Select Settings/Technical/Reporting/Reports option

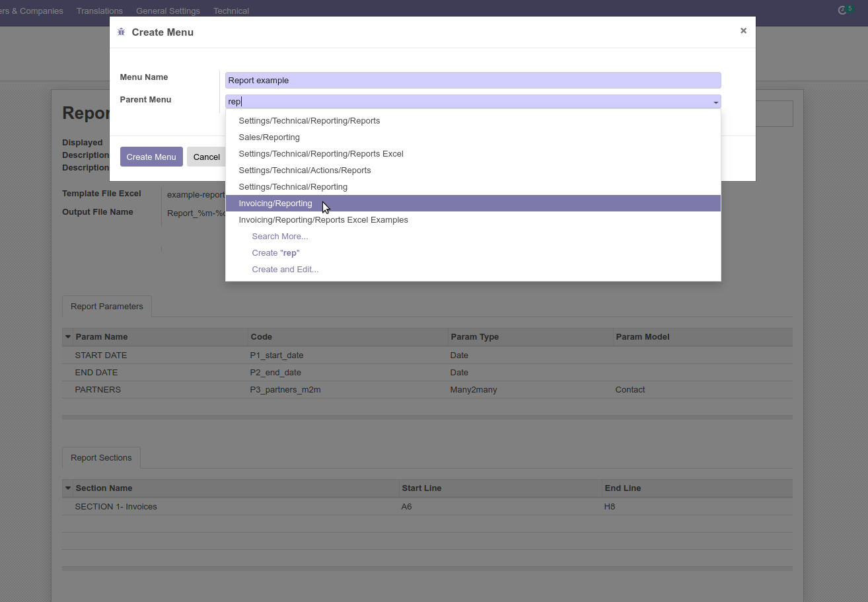point(473,121)
